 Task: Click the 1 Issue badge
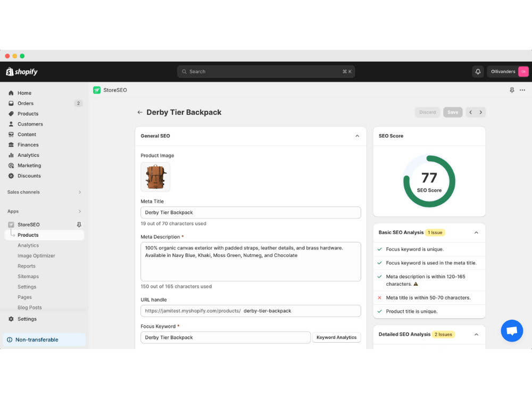pyautogui.click(x=435, y=232)
